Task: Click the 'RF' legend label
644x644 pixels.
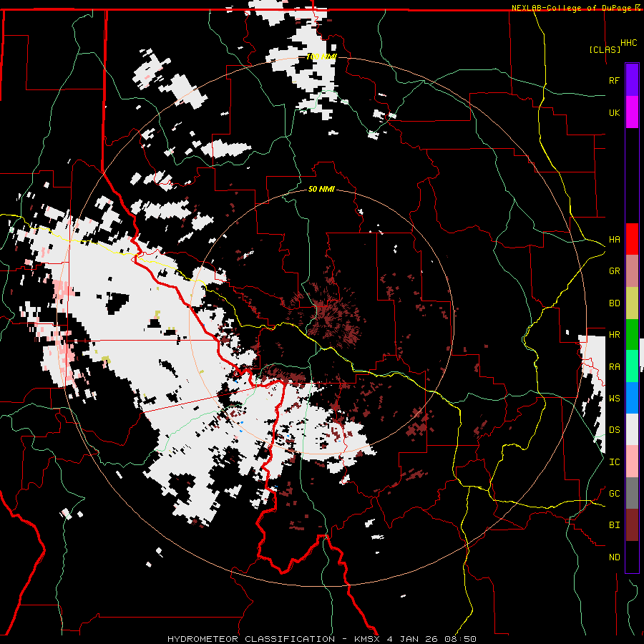Action: [614, 80]
